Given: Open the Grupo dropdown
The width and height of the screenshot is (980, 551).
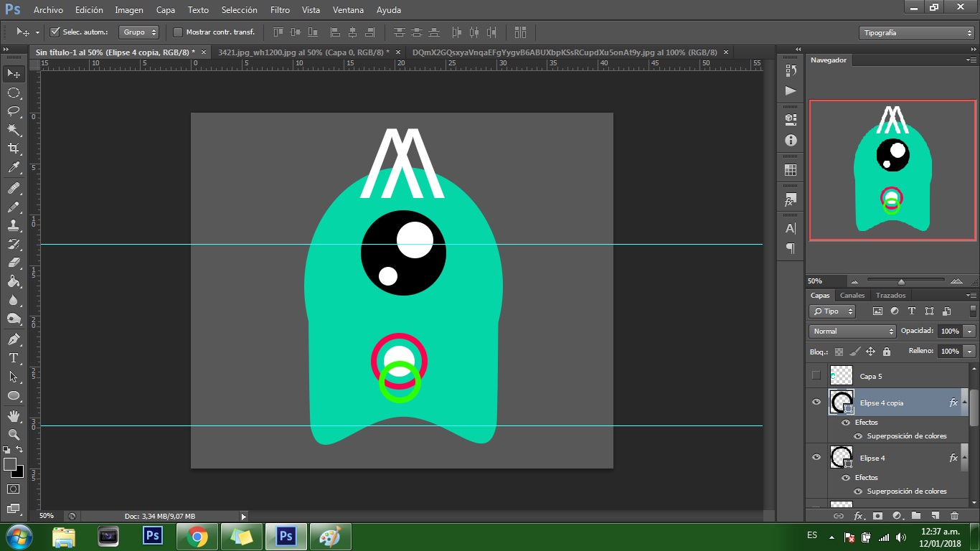Looking at the screenshot, I should pos(139,32).
